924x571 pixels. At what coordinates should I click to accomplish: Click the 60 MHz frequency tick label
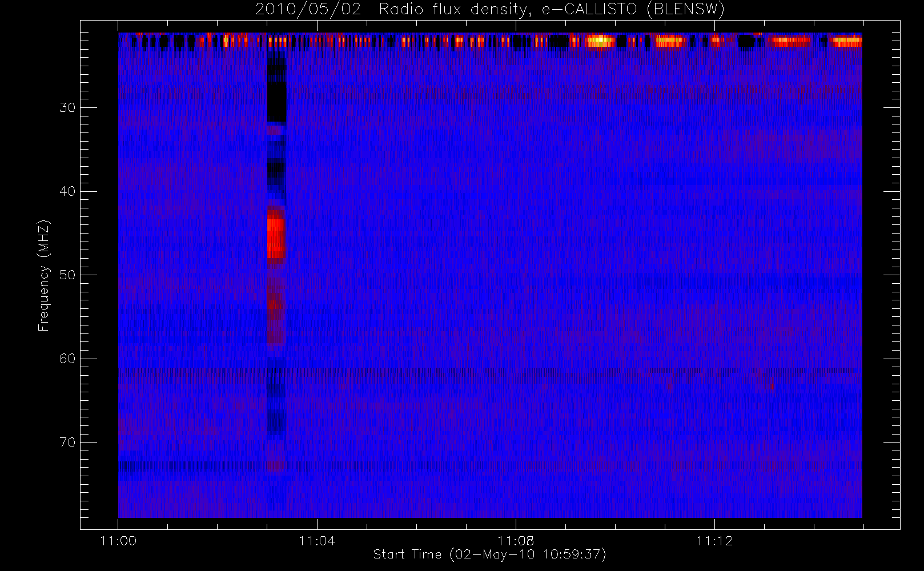click(x=67, y=359)
